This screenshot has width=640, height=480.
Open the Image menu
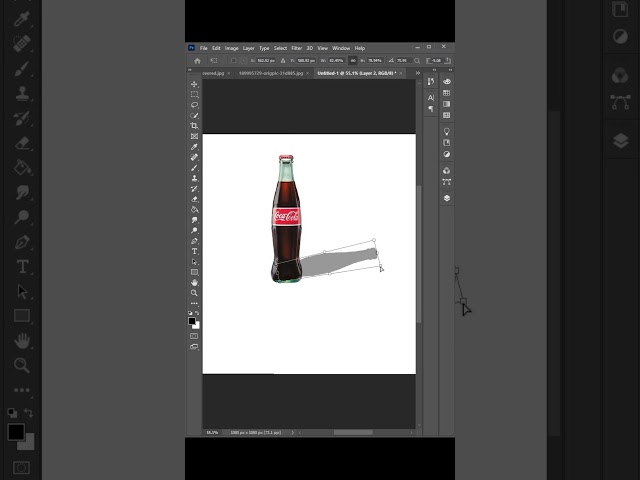pyautogui.click(x=231, y=48)
